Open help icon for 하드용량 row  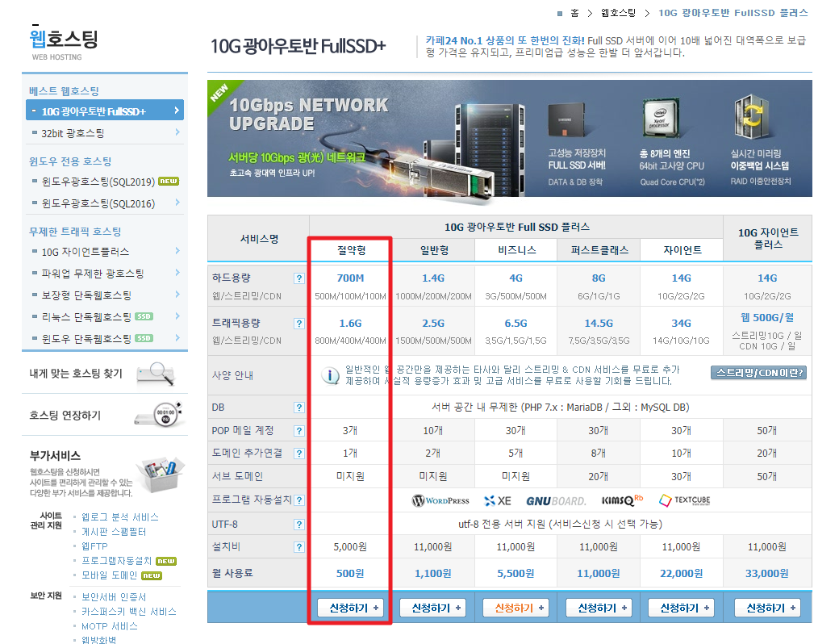click(299, 278)
